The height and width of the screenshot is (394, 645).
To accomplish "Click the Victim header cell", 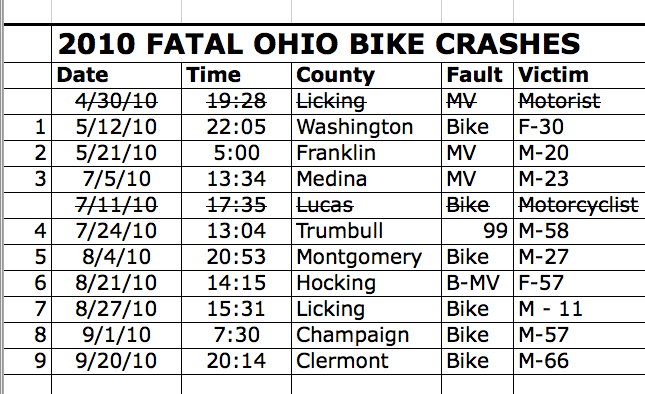I will click(580, 76).
